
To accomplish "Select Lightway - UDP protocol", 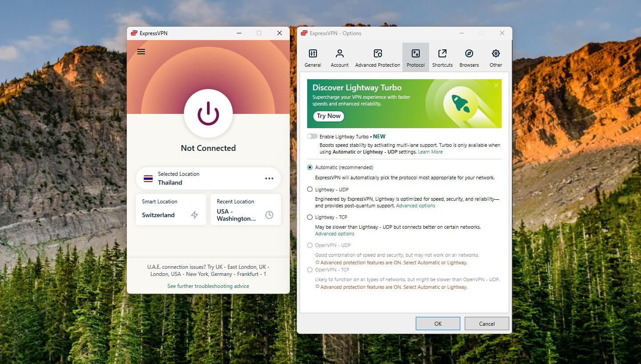I will click(310, 190).
